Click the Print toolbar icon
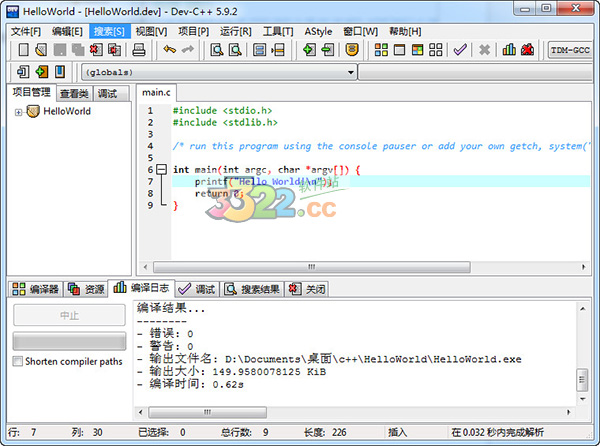Viewport: 600px width, 446px height. pos(139,50)
